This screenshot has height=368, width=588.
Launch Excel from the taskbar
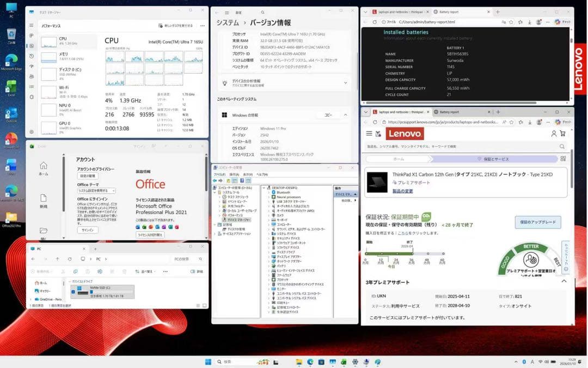tap(344, 362)
